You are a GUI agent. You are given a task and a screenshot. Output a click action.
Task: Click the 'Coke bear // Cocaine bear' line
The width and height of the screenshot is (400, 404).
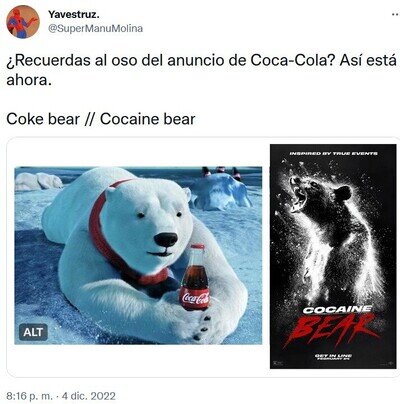[x=101, y=119]
